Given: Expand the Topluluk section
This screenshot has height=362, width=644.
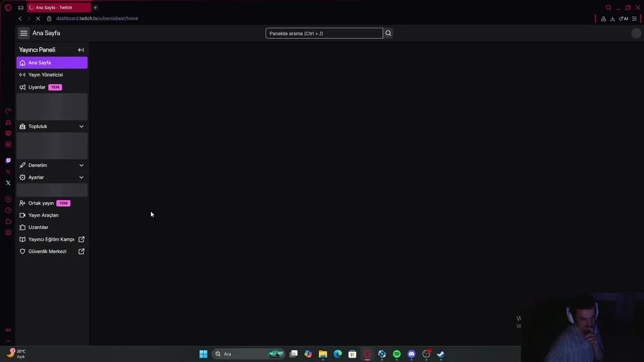Looking at the screenshot, I should click(x=52, y=126).
